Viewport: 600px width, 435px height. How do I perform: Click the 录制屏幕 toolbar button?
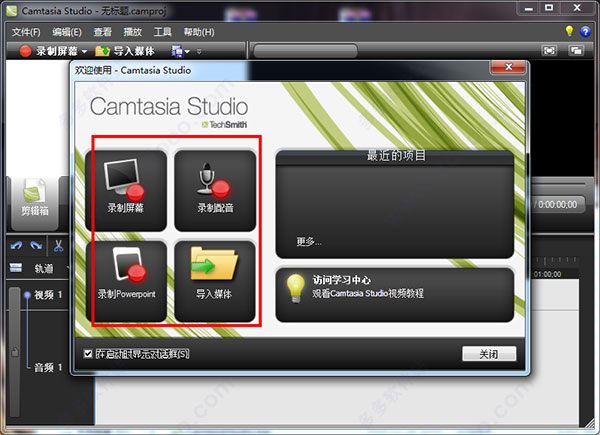point(48,51)
